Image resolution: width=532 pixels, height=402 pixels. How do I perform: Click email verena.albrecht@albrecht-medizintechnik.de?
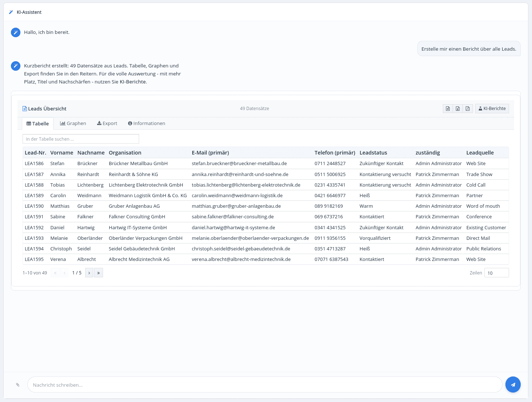point(241,259)
